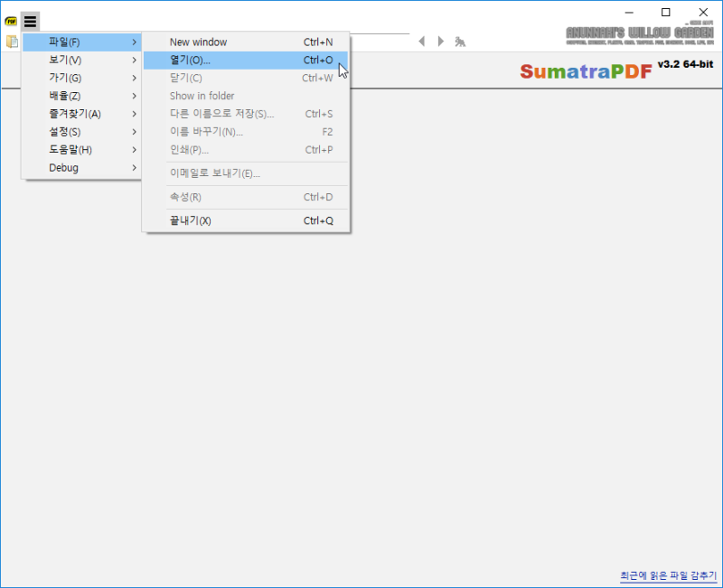Open the 도움말(H) menu
723x588 pixels.
point(82,150)
